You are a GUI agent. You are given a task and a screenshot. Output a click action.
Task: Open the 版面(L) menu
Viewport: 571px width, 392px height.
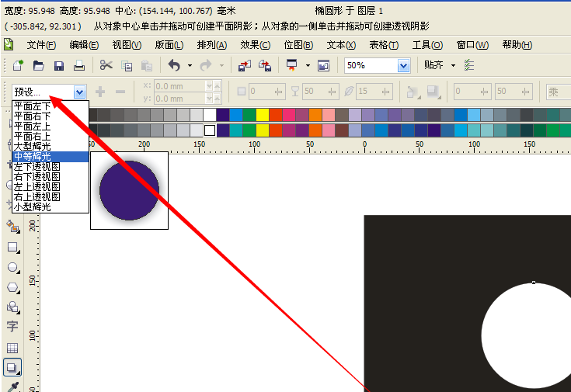pos(169,45)
